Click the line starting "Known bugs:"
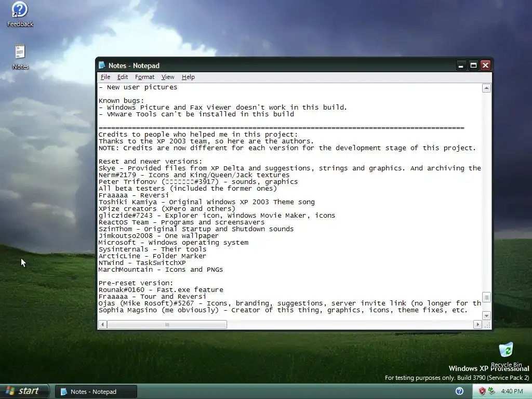The height and width of the screenshot is (399, 532). (121, 101)
